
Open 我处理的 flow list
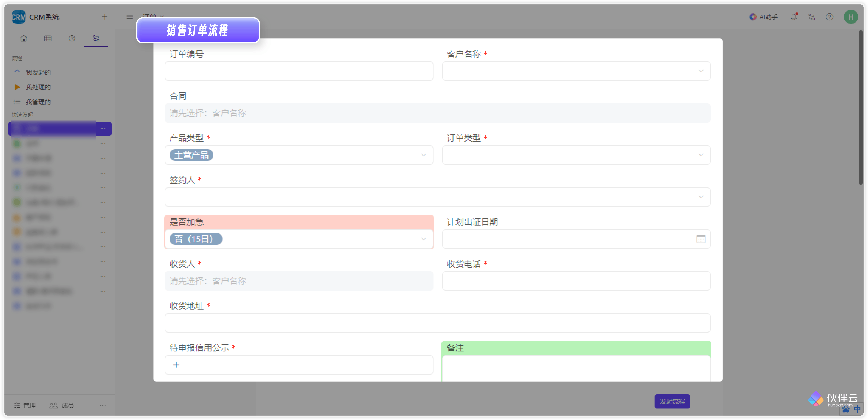pyautogui.click(x=38, y=87)
